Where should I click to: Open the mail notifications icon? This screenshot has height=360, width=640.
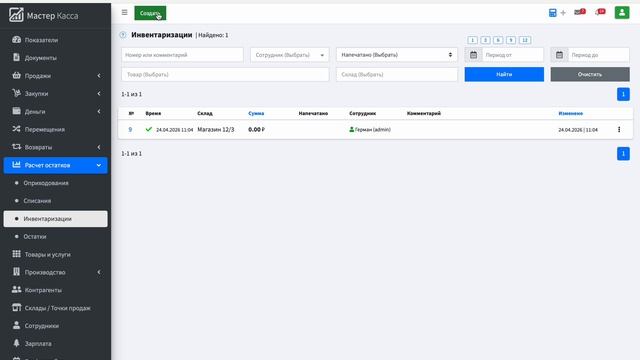(x=579, y=12)
